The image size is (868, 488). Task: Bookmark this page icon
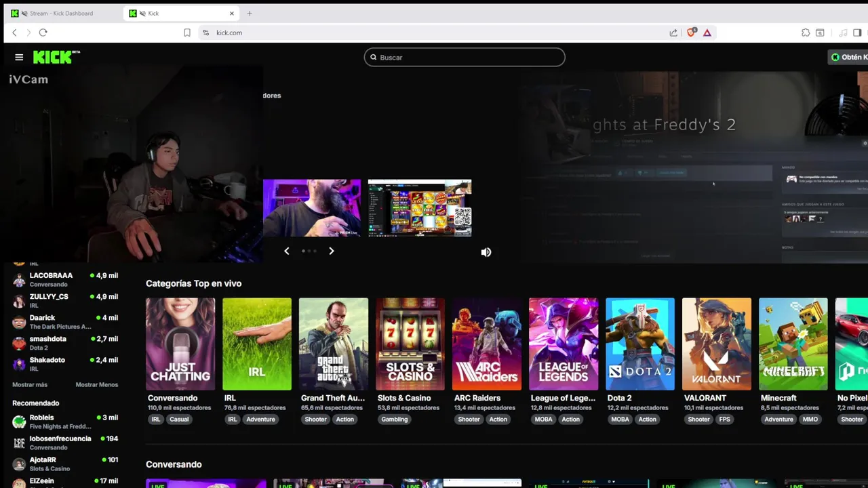[187, 33]
